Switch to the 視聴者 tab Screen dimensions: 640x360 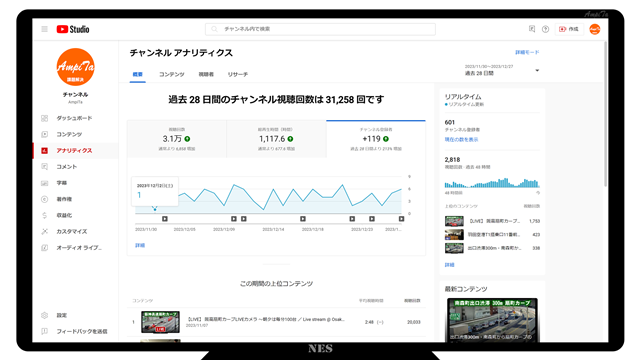(206, 74)
